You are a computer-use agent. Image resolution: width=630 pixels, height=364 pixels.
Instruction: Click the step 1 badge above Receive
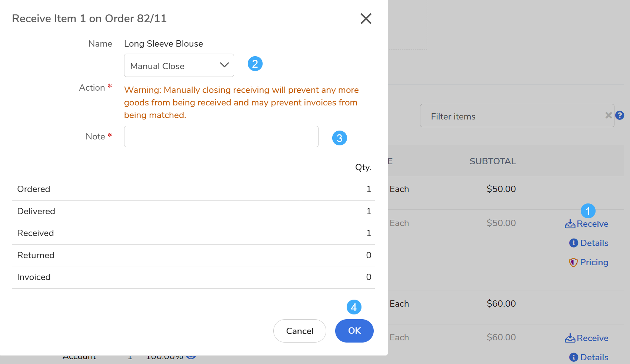pos(588,211)
